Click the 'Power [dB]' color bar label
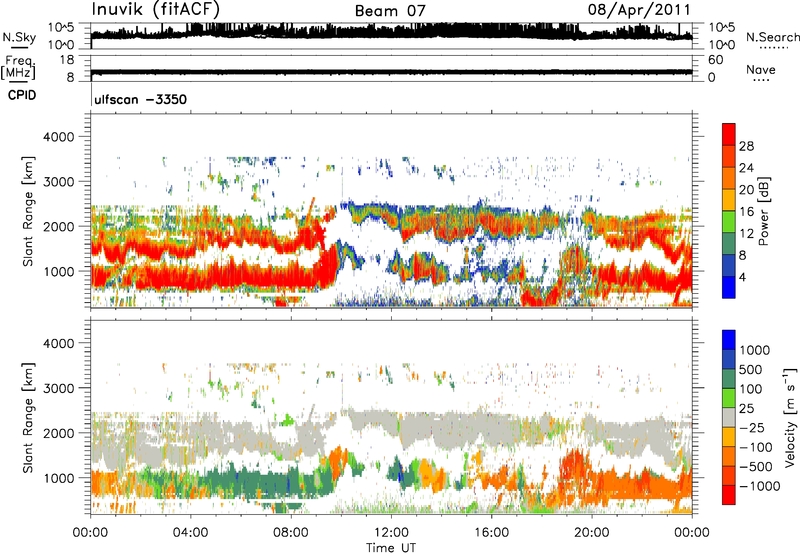Image resolution: width=800 pixels, height=554 pixels. click(x=763, y=211)
